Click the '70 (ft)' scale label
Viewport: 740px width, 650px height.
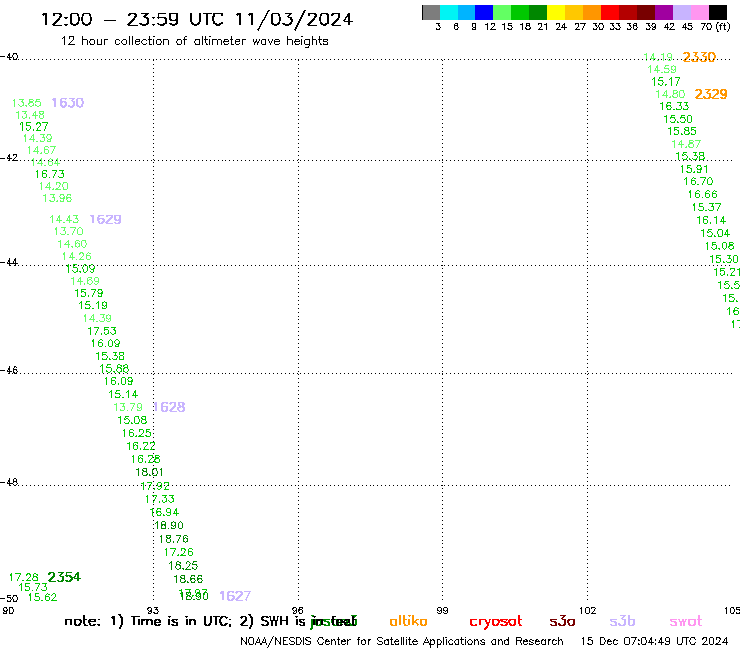pos(715,27)
